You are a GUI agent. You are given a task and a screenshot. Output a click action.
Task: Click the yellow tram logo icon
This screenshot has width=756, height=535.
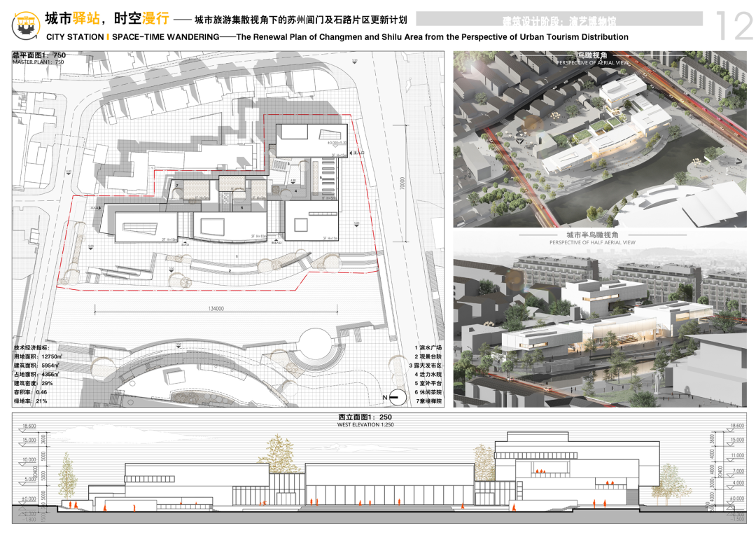tap(24, 22)
